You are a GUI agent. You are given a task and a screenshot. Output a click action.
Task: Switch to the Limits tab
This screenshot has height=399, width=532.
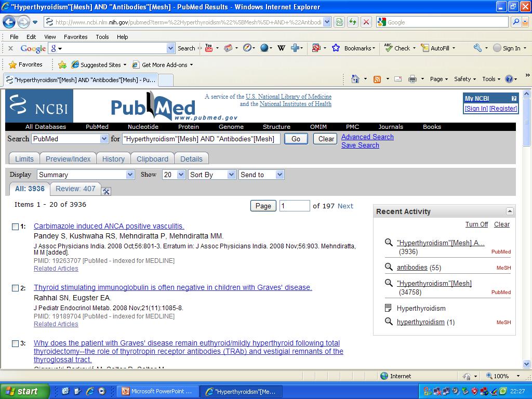(24, 159)
